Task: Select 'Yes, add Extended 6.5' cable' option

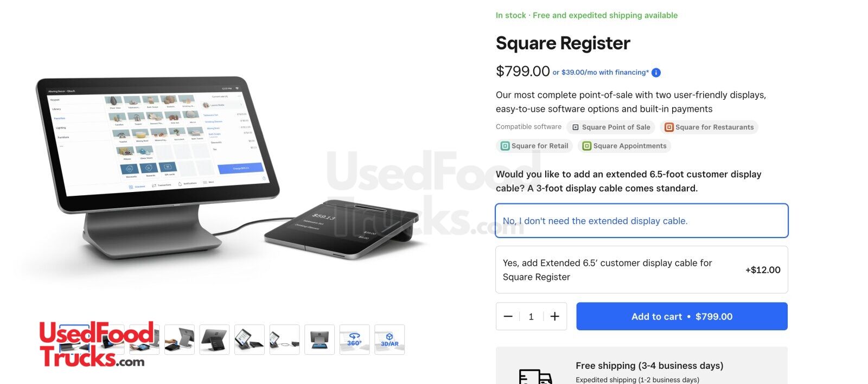Action: tap(642, 270)
